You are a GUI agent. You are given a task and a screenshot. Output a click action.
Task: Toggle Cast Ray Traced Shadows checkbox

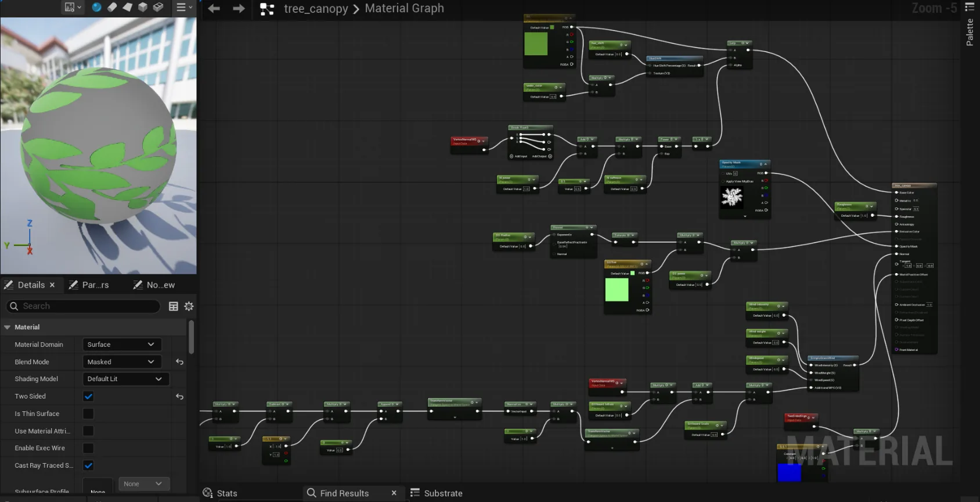pos(88,465)
